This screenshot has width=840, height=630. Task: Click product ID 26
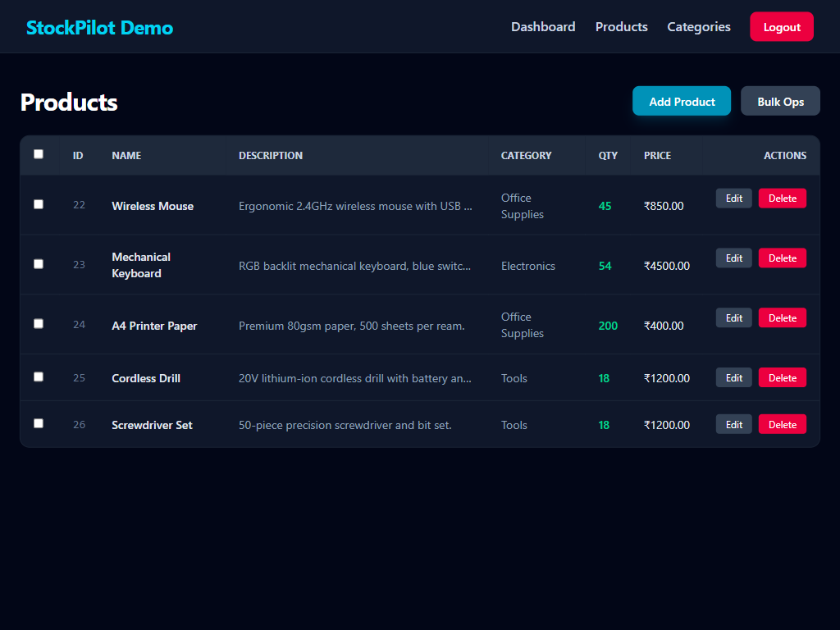[79, 424]
